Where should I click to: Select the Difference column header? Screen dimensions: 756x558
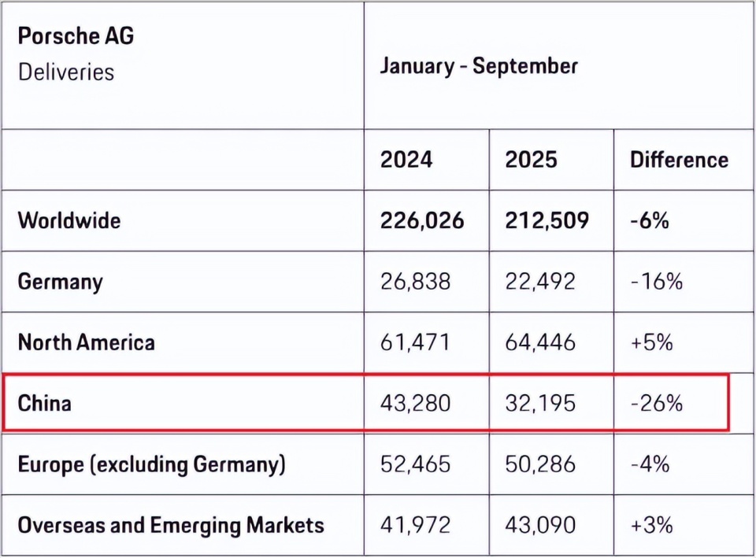(x=679, y=160)
